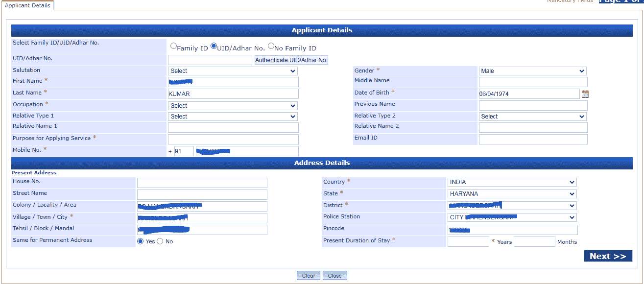Clear the form using the Clear button
The height and width of the screenshot is (284, 644).
[308, 275]
